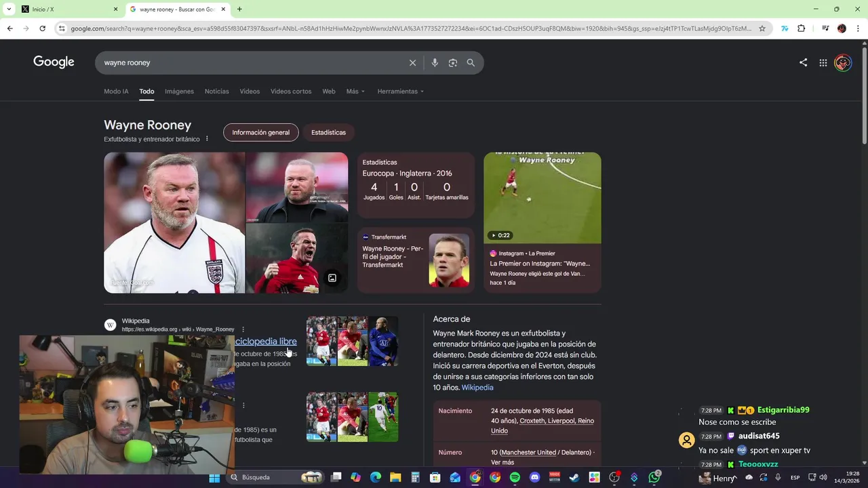Clear the search box with the X icon

[412, 62]
